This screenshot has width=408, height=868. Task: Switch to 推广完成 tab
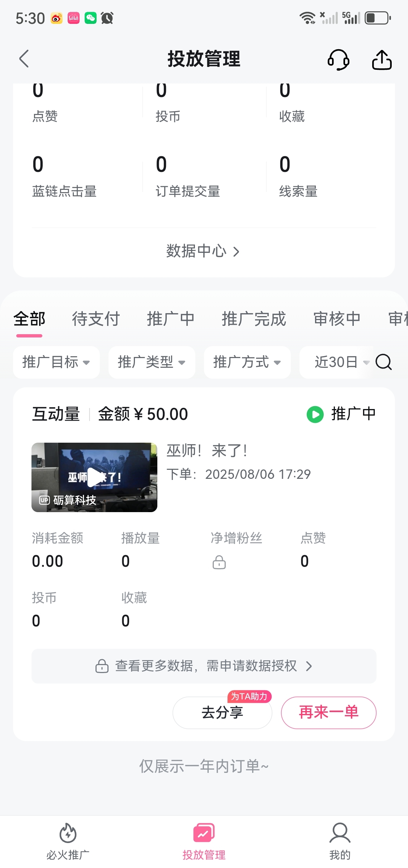click(x=254, y=319)
